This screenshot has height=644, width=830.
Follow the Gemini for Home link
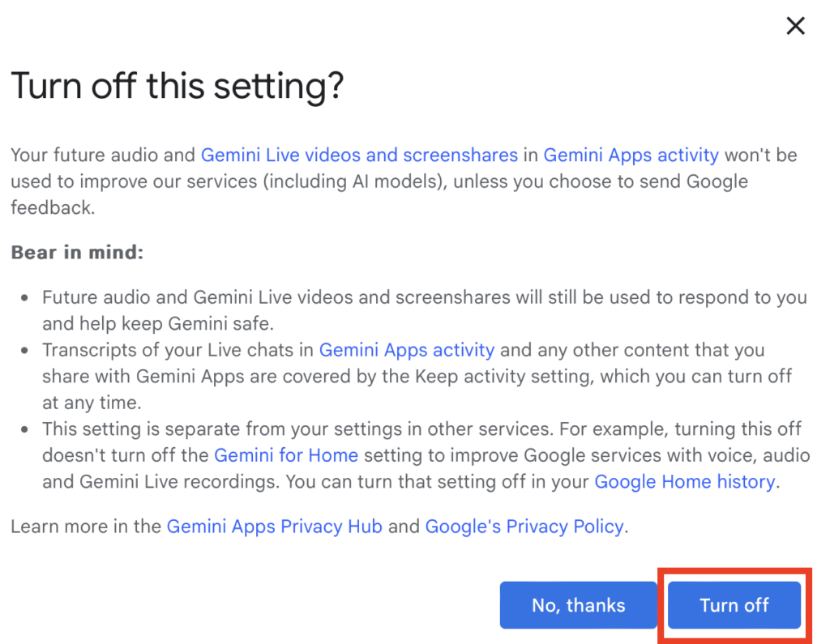[286, 455]
